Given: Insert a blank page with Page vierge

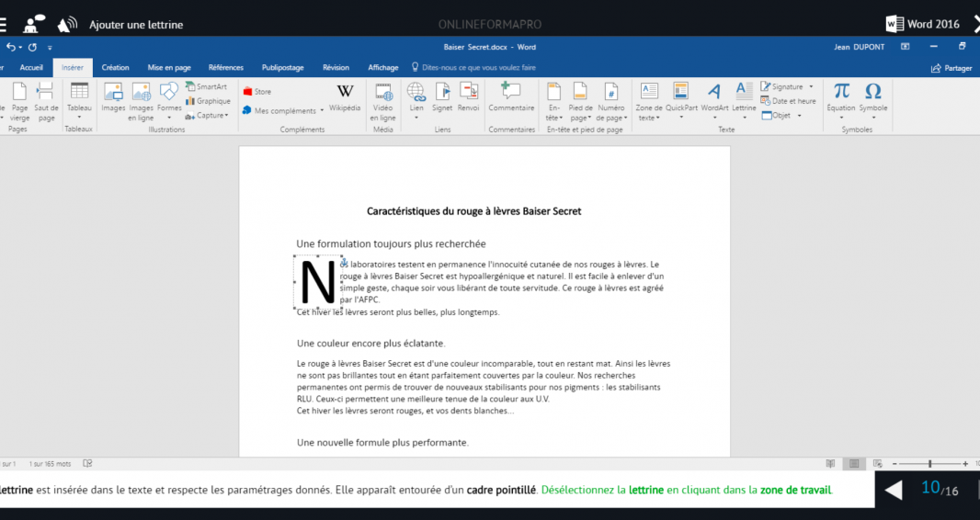Looking at the screenshot, I should click(19, 101).
